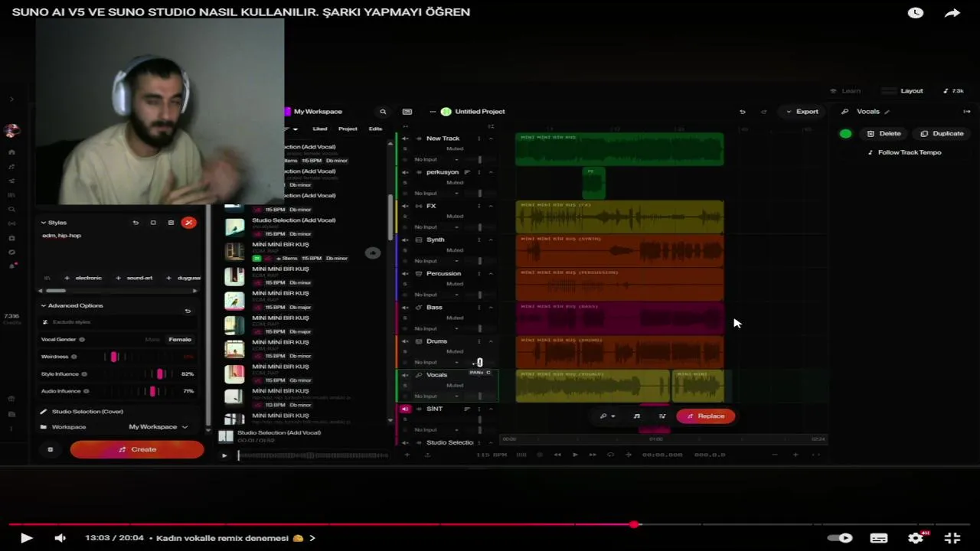This screenshot has width=980, height=551.
Task: Select Follow Track Tempo option
Action: (x=904, y=152)
